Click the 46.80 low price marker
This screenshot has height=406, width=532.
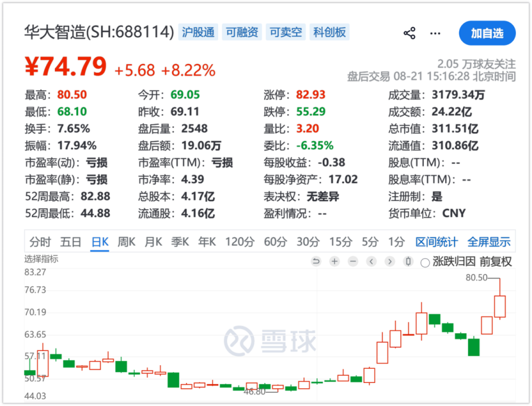254,392
